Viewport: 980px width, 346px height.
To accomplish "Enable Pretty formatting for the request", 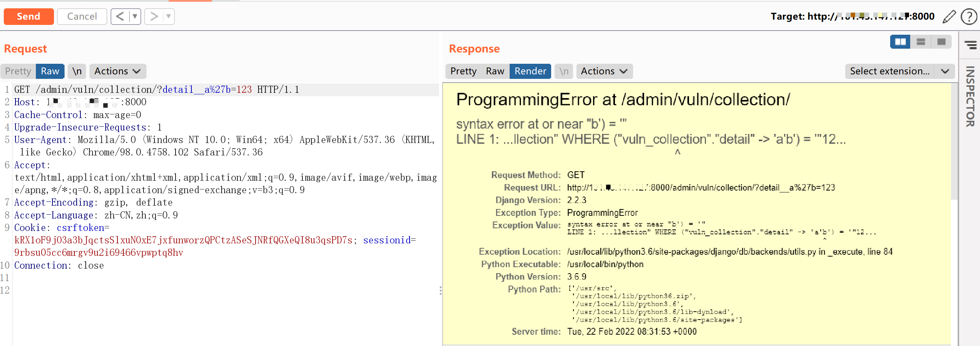I will pyautogui.click(x=17, y=71).
